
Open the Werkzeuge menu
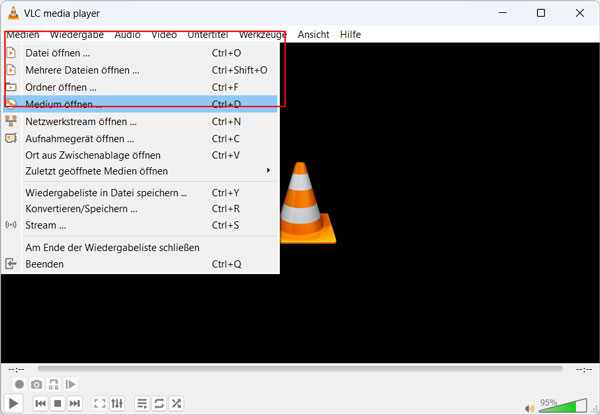[263, 34]
